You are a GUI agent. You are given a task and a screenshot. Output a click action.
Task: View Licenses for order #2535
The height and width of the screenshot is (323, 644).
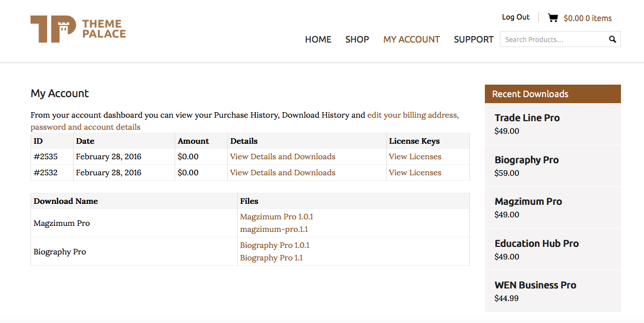click(x=415, y=157)
